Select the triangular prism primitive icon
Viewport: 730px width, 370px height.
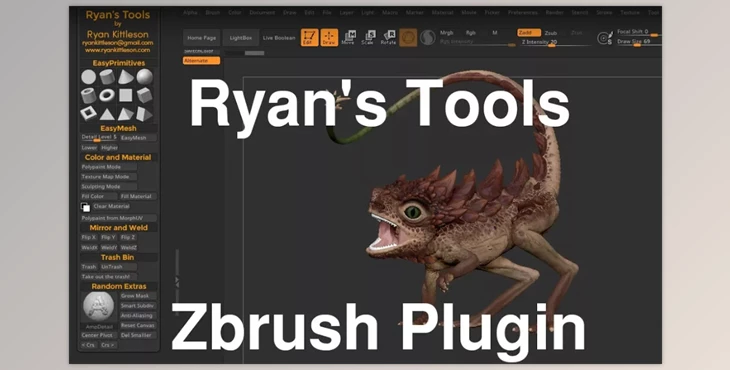point(144,114)
